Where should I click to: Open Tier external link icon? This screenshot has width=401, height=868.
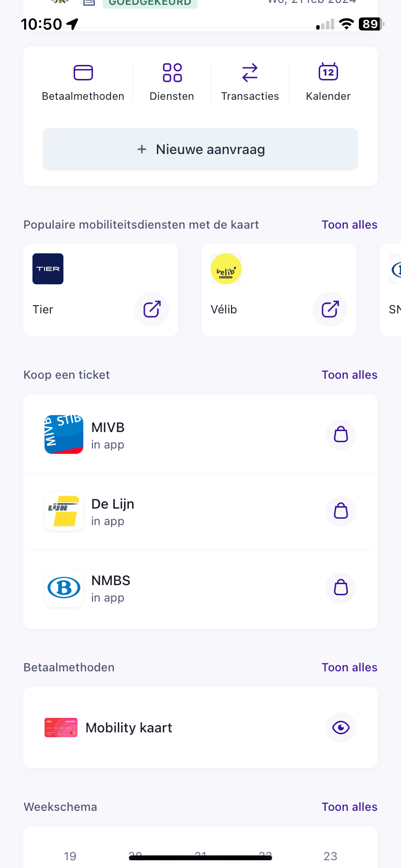click(152, 309)
